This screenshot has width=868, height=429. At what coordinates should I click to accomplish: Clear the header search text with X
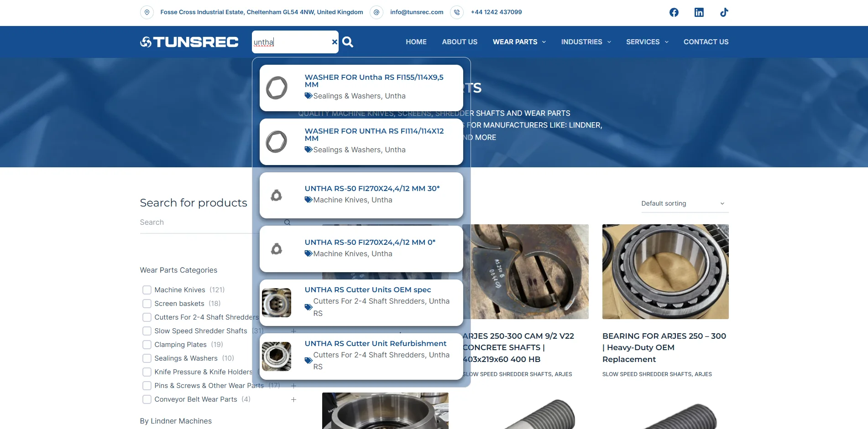tap(335, 42)
